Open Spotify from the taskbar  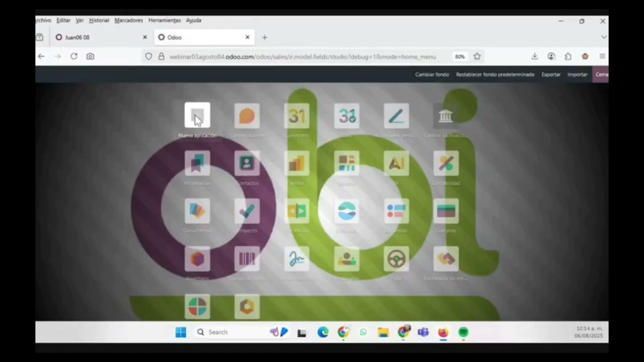(463, 332)
